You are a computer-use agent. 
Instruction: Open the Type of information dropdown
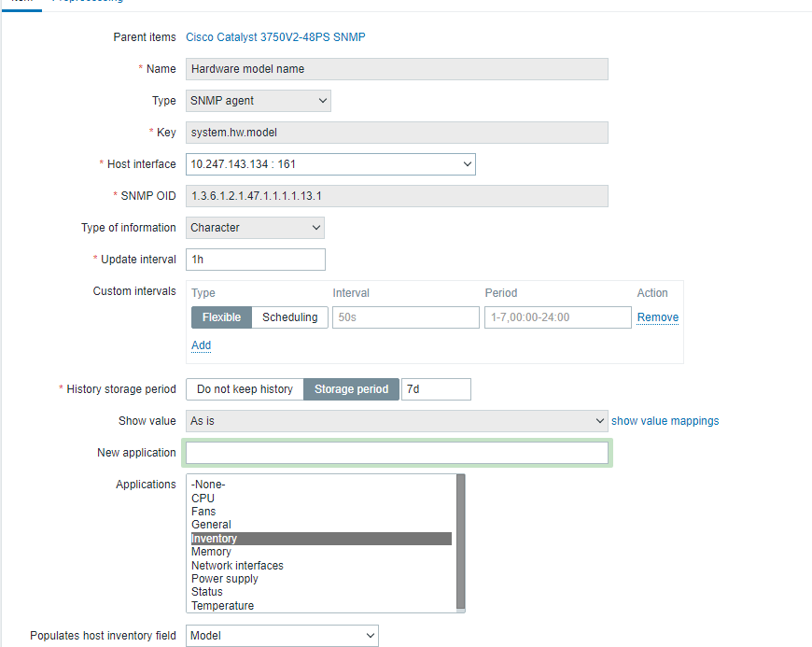pos(255,228)
